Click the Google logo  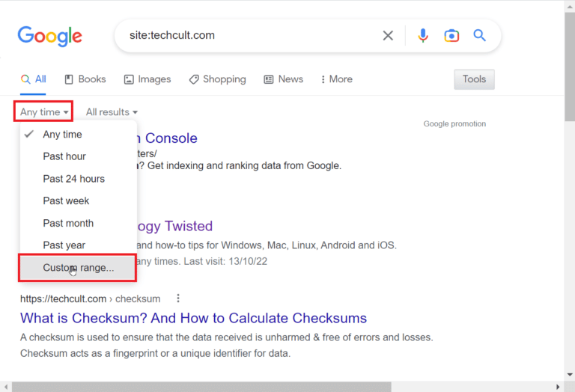coord(50,36)
